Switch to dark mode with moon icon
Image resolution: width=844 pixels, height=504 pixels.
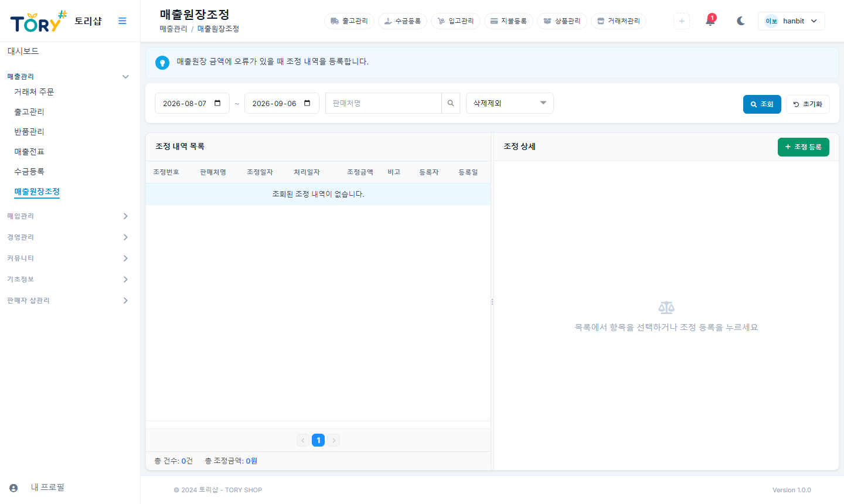(741, 21)
